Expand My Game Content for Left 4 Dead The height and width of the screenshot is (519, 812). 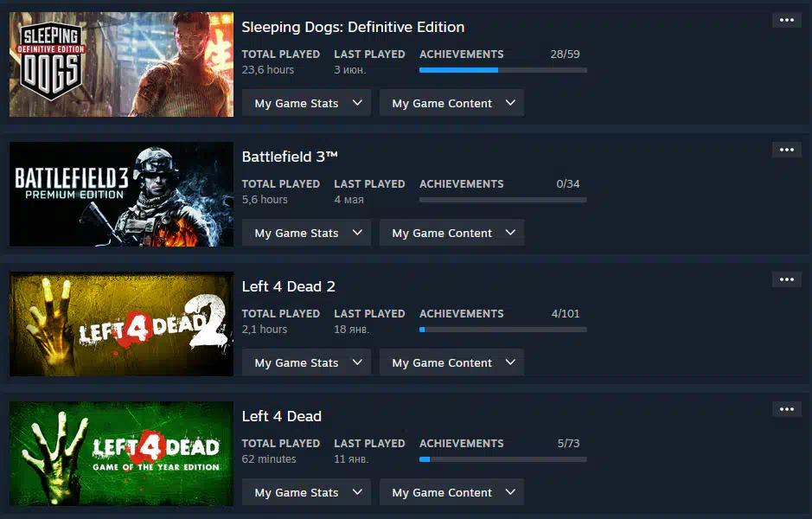tap(451, 492)
